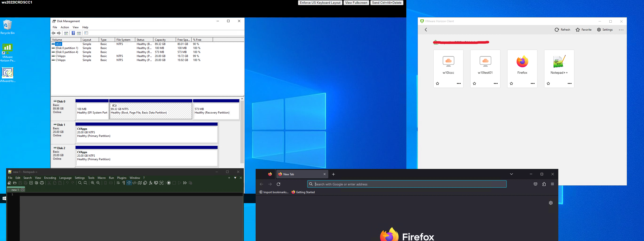Open the Encoding menu in Notepad++
Screen dimensions: 644x241
[50, 178]
